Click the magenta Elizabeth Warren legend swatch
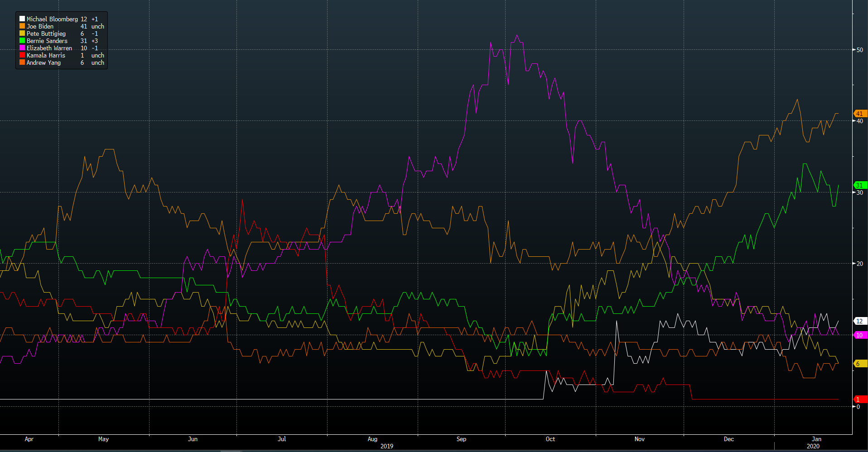Screen dimensions: 868x452 (x=22, y=48)
